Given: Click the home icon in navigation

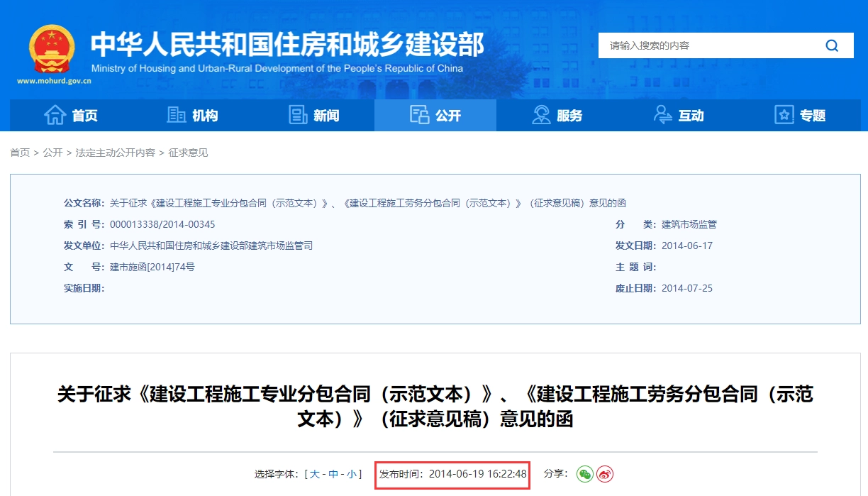Looking at the screenshot, I should [x=55, y=115].
